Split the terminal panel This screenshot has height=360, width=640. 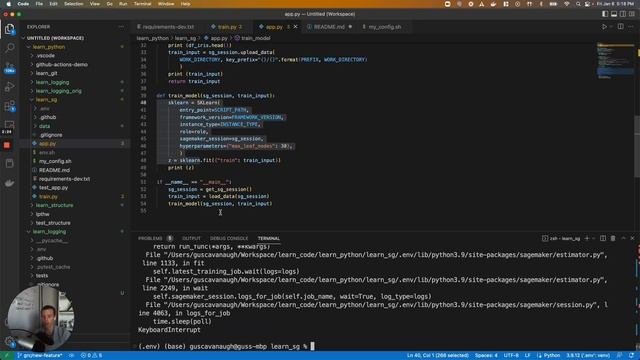tap(603, 238)
